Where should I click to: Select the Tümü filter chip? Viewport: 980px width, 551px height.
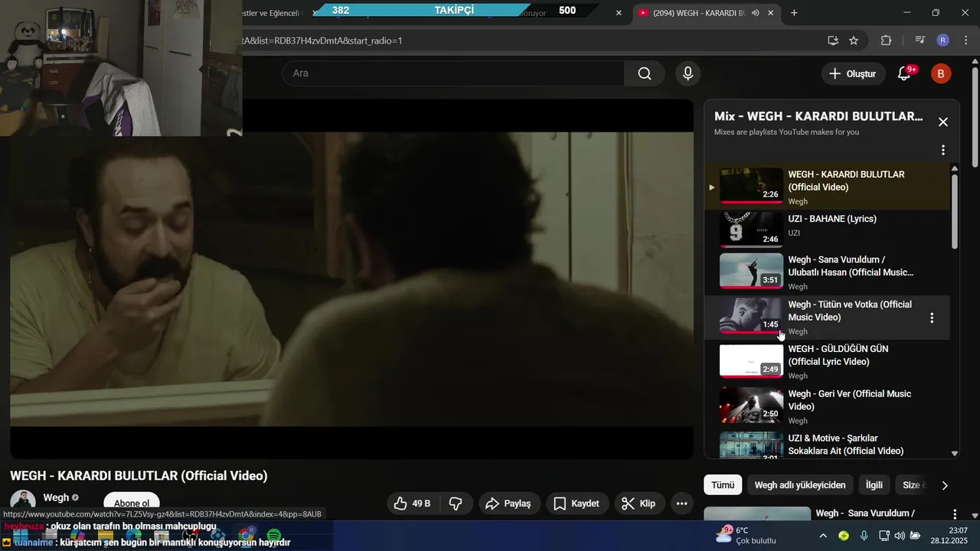pyautogui.click(x=723, y=485)
